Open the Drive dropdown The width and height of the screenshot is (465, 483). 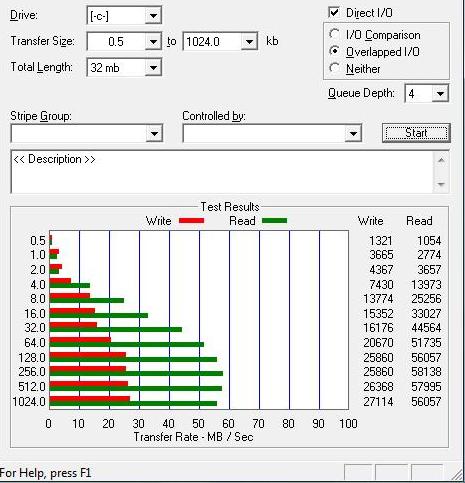(x=153, y=16)
